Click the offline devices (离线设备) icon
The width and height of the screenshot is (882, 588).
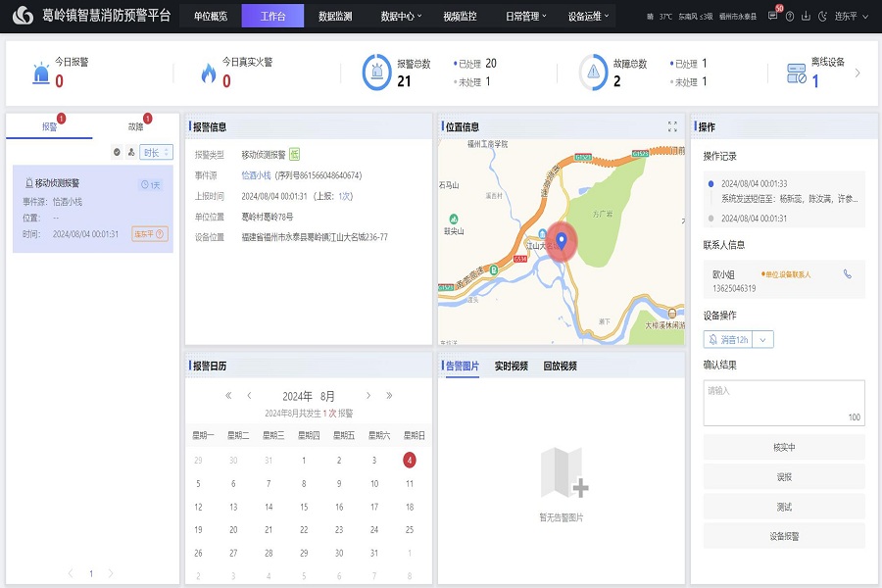tap(797, 73)
